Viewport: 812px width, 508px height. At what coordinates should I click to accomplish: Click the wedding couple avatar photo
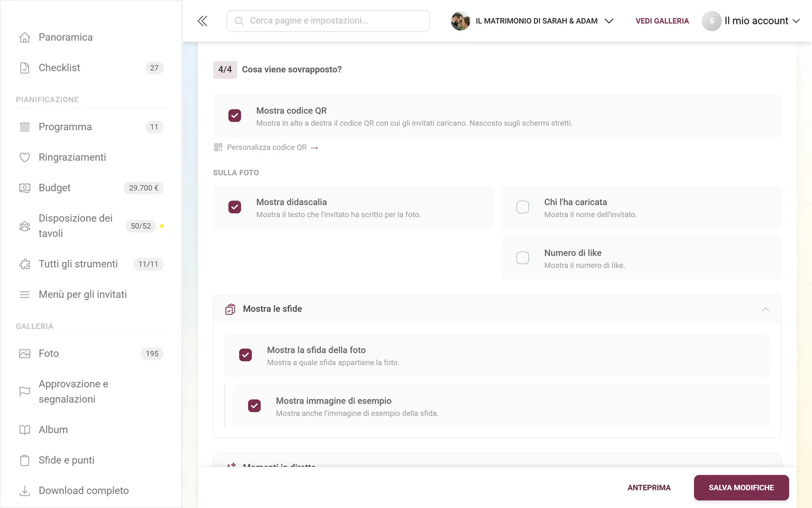pos(461,21)
